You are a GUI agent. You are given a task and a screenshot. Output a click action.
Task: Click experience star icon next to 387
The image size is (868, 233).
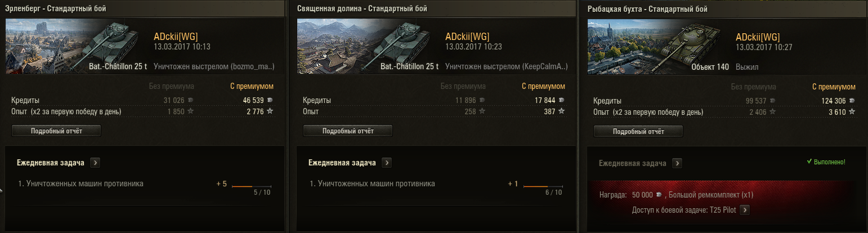562,111
